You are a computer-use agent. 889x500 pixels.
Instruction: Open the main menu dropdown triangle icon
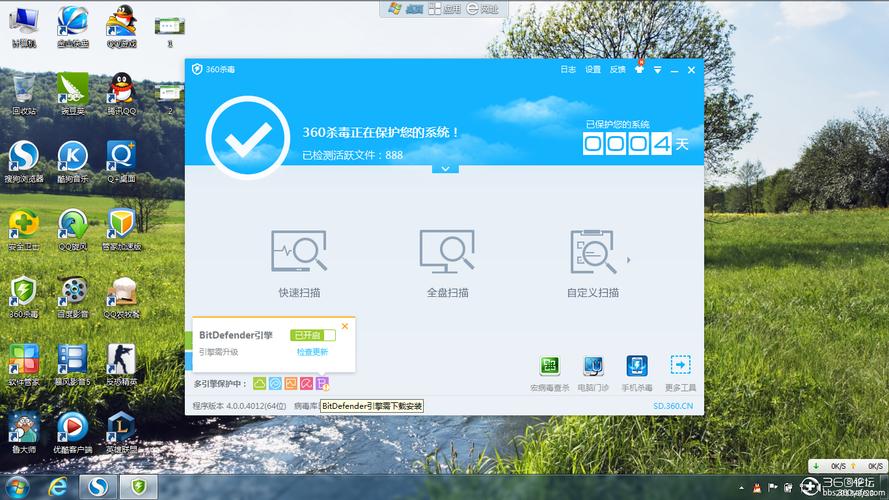coord(657,70)
